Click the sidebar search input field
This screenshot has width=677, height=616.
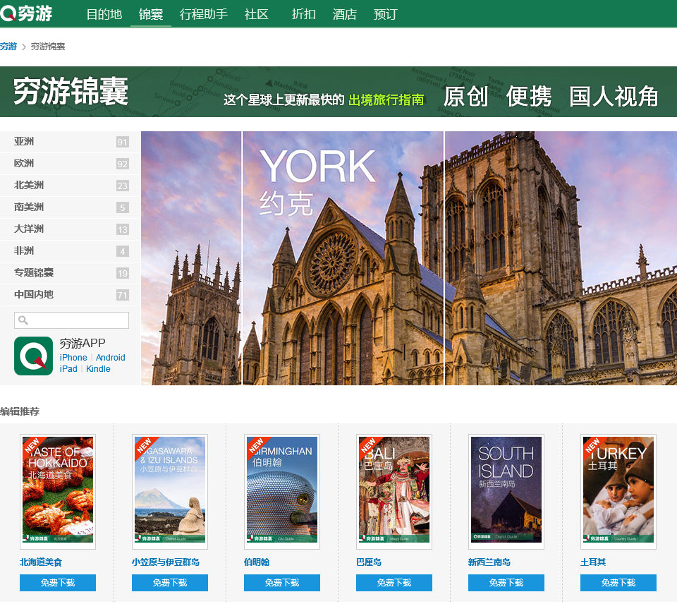tap(72, 320)
